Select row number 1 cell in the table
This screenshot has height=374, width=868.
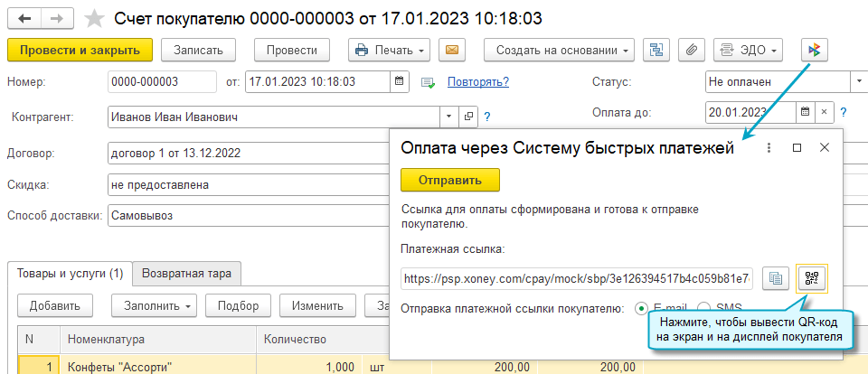click(x=38, y=366)
